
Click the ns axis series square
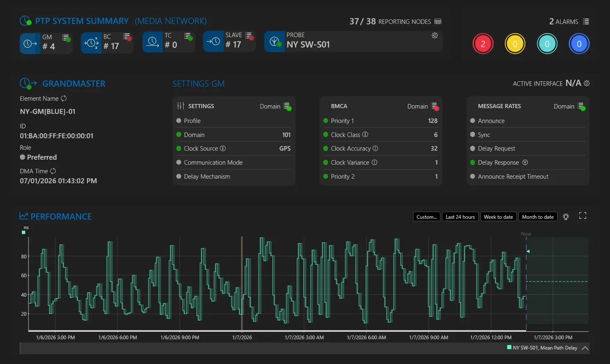(x=24, y=232)
